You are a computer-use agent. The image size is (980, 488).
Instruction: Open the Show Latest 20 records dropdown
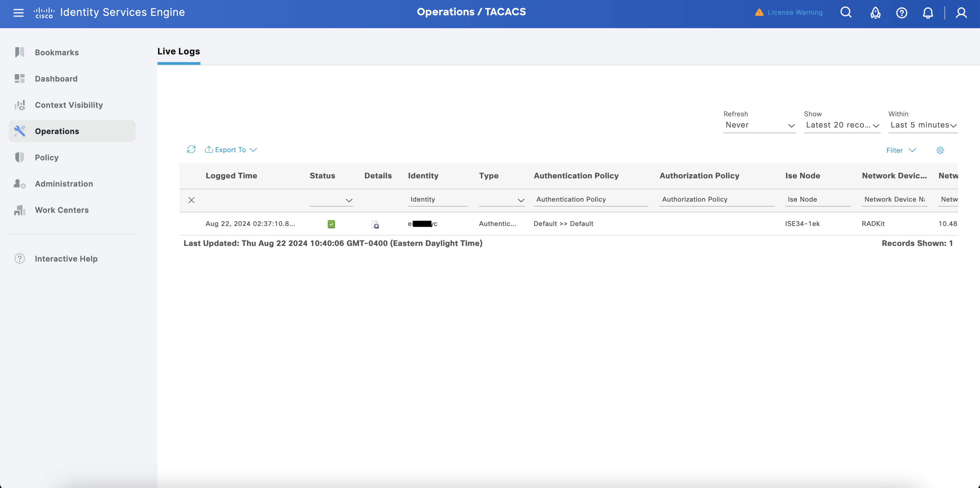point(842,125)
